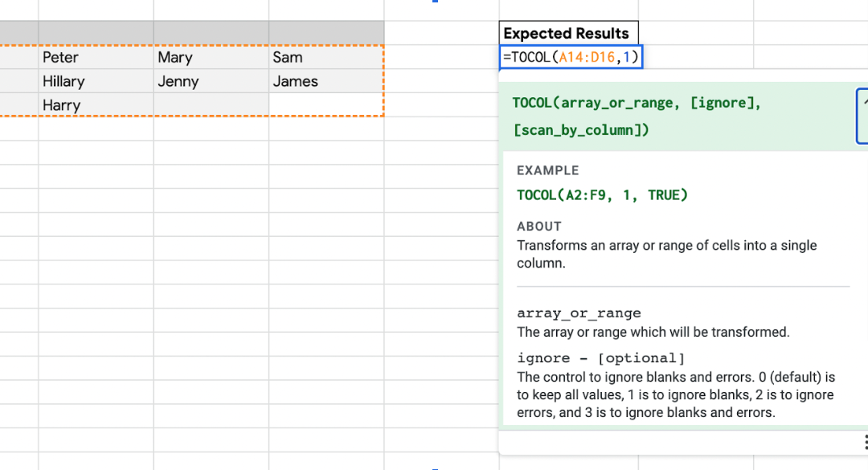Open the help popup three-dot menu
The width and height of the screenshot is (868, 470).
pos(865,442)
